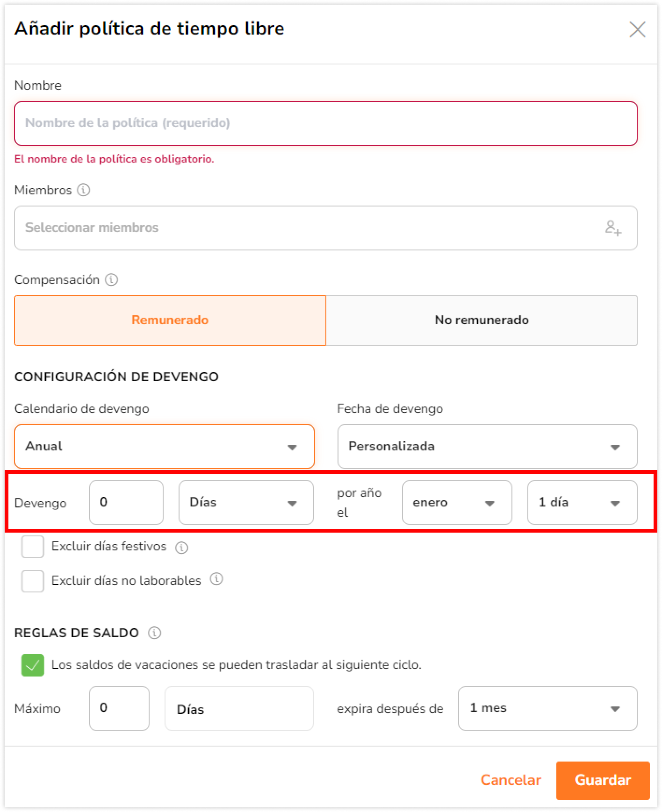Click the info icon beside Reglas de saldo
The image size is (662, 812).
tap(154, 633)
